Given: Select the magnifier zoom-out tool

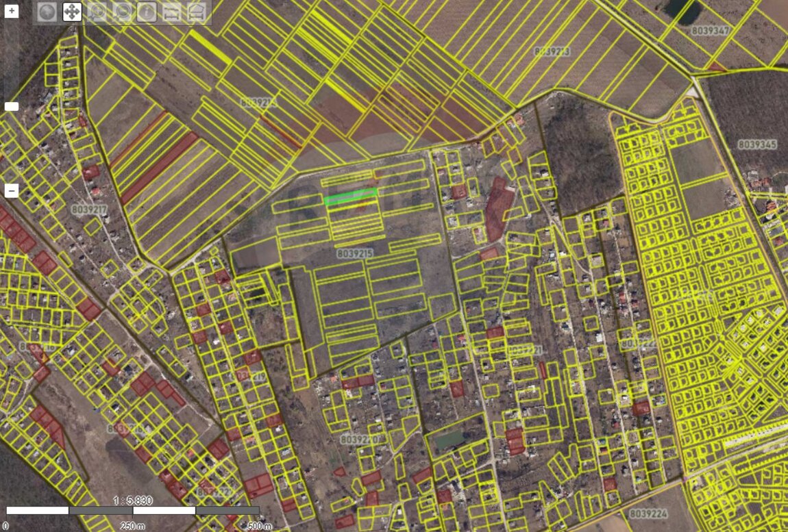Looking at the screenshot, I should [x=122, y=12].
